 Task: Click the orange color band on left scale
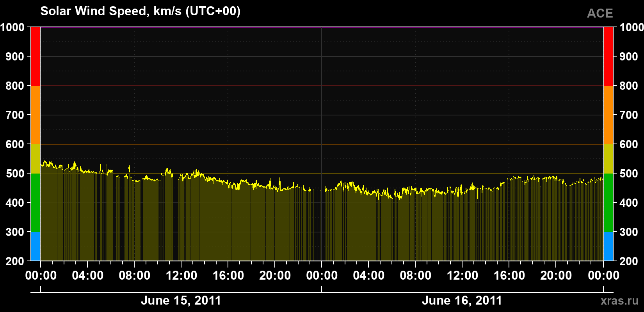(36, 115)
